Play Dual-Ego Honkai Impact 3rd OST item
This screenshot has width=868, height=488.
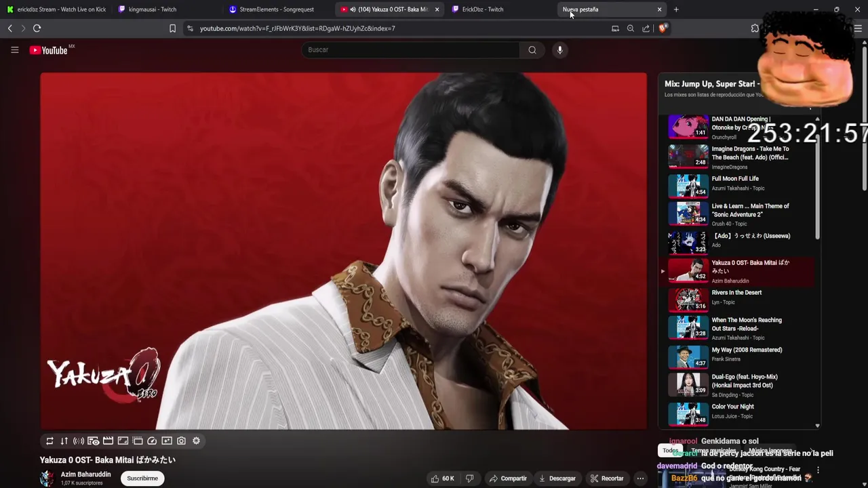tap(738, 385)
